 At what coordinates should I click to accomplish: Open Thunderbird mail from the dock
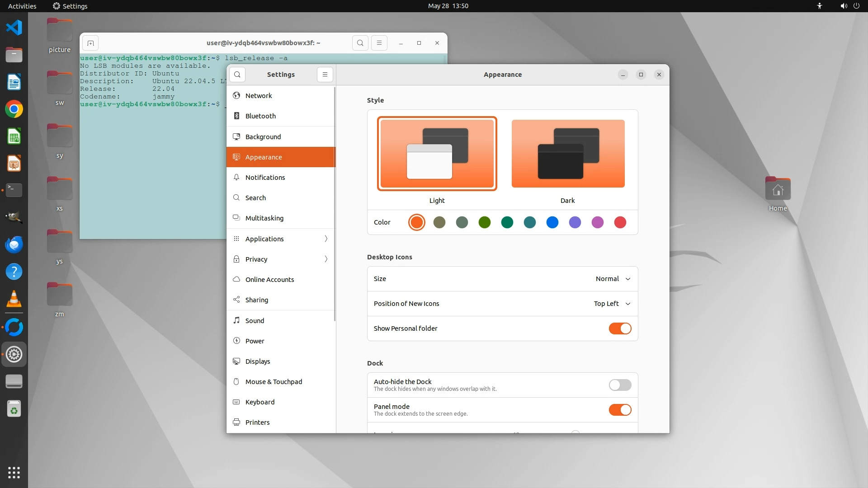tap(14, 244)
